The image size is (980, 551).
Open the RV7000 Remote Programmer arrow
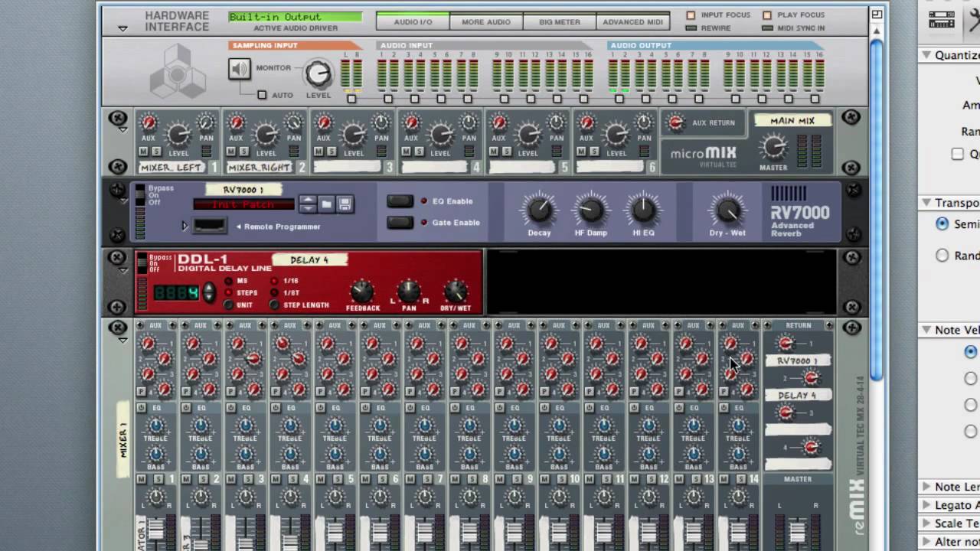pyautogui.click(x=185, y=226)
